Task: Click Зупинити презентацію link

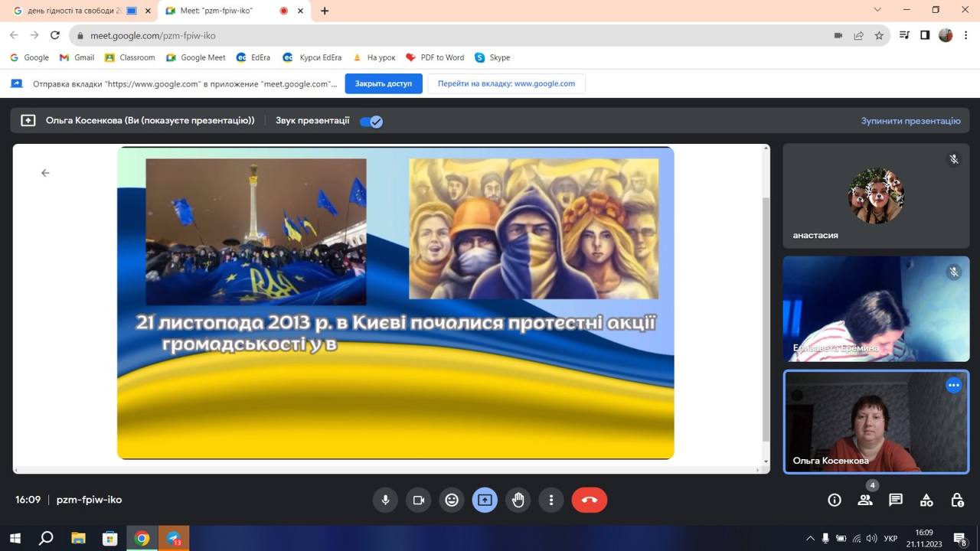Action: point(910,121)
